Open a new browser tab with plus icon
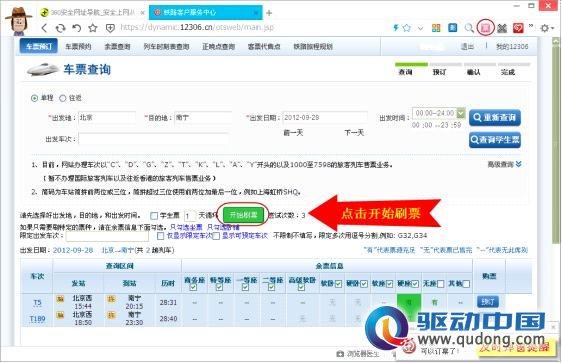The image size is (562, 363). pyautogui.click(x=269, y=13)
